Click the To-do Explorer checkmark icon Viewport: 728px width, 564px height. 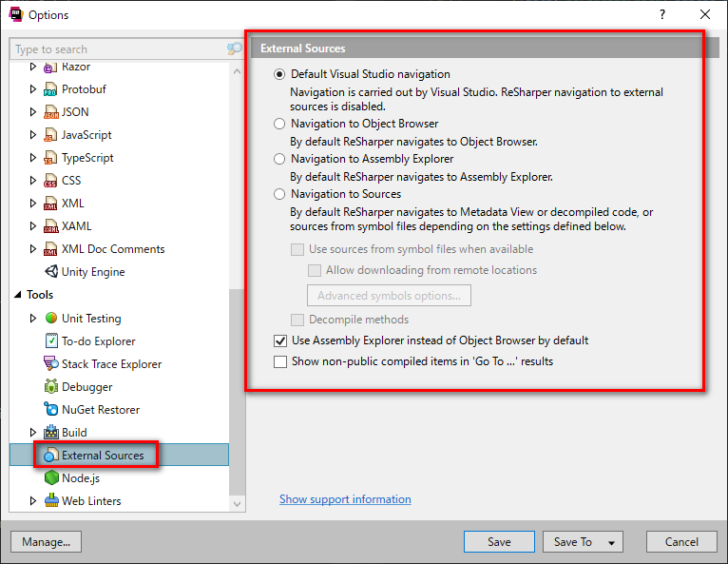(x=51, y=340)
